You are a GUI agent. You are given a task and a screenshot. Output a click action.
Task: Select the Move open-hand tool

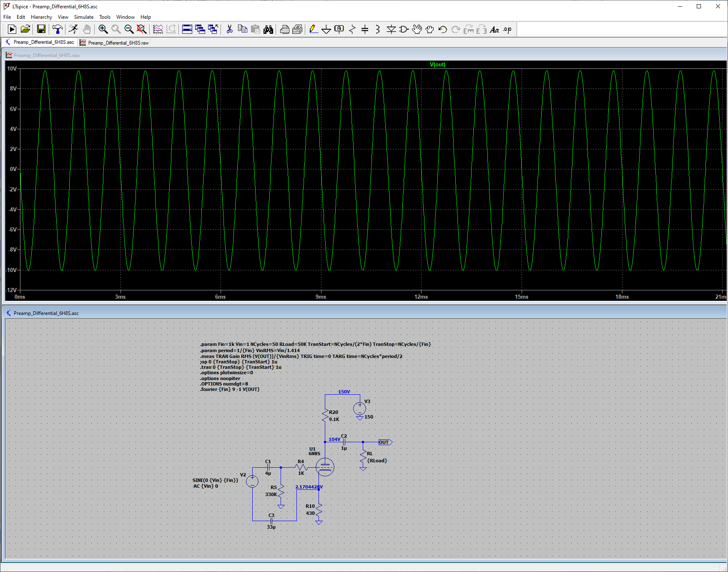[417, 29]
